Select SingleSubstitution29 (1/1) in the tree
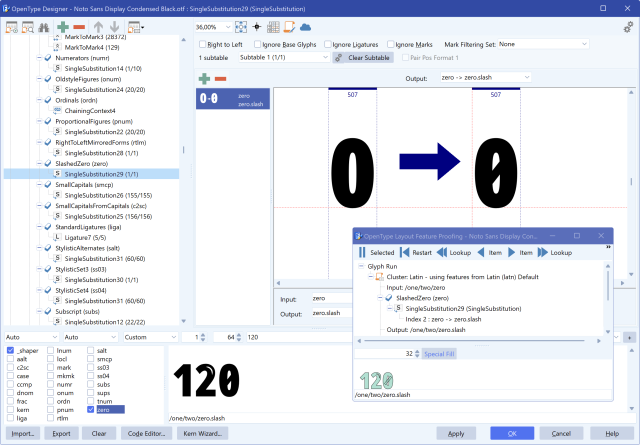 (101, 174)
